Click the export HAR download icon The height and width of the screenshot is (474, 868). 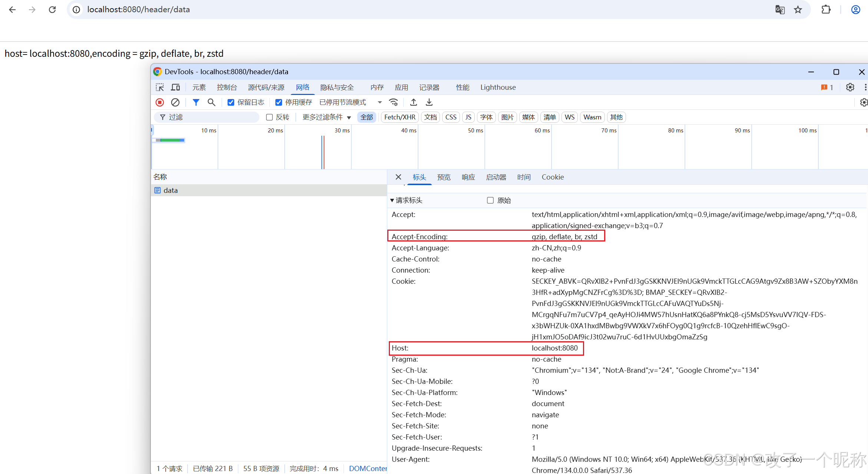[429, 102]
